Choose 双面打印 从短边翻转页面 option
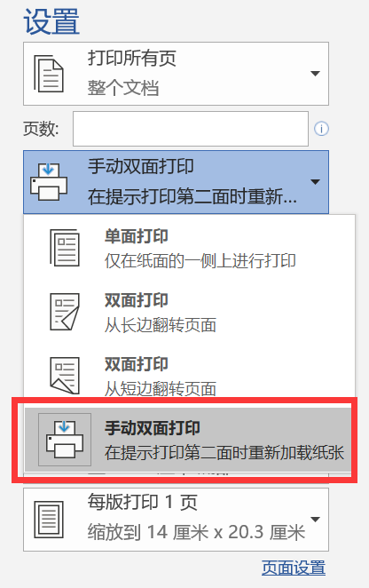This screenshot has width=369, height=588. pos(189,376)
